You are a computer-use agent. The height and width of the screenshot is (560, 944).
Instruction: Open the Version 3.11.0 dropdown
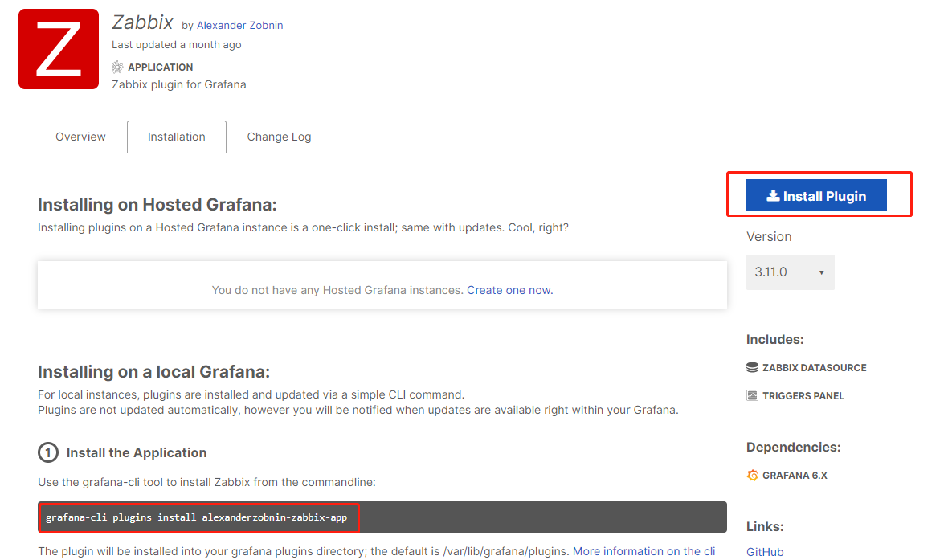click(790, 272)
